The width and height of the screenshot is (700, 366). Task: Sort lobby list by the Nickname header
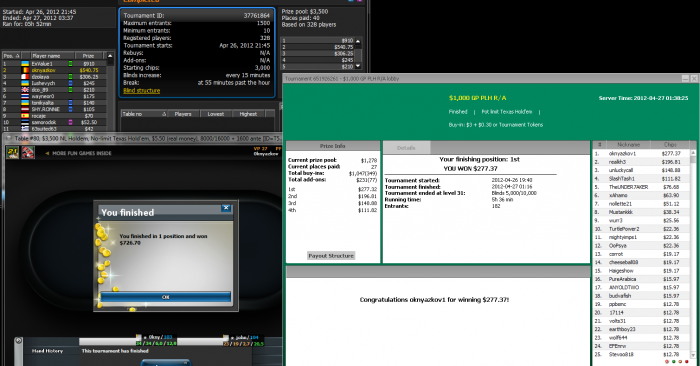pos(629,145)
